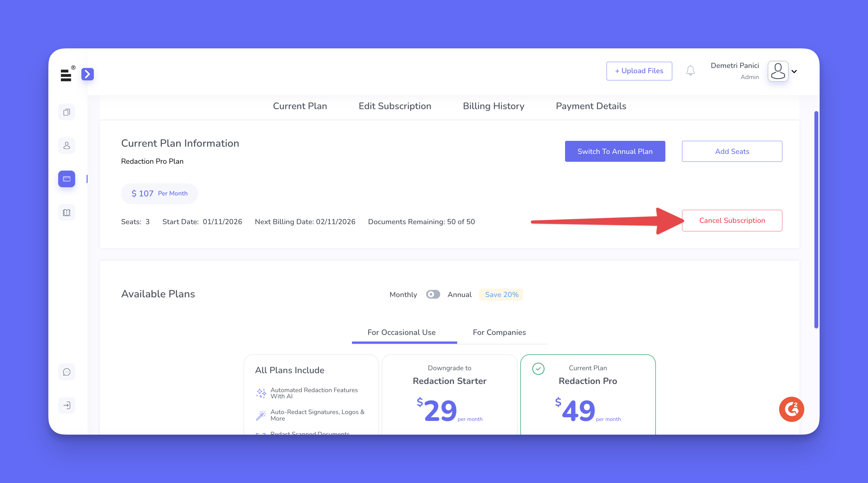Screen dimensions: 868x483
Task: Select the For Companies tab
Action: click(x=499, y=332)
